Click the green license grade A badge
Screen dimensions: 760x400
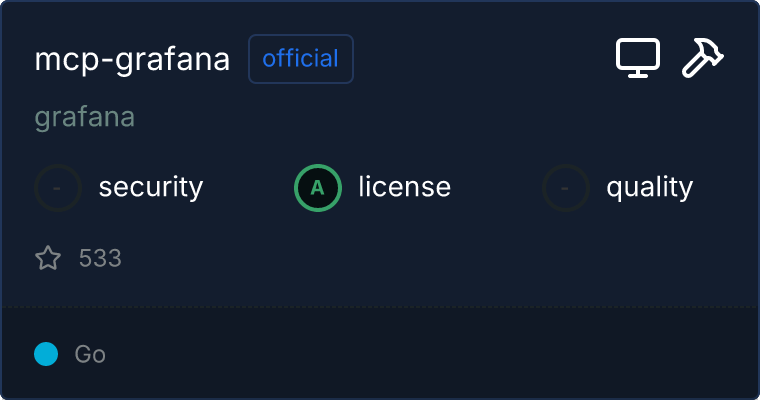point(318,187)
